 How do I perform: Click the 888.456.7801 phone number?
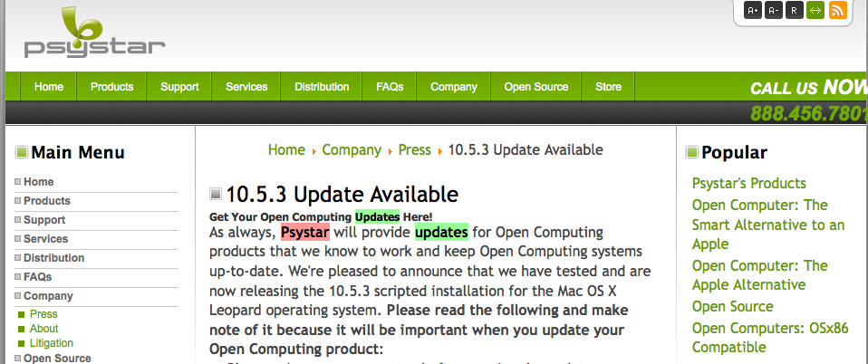809,113
